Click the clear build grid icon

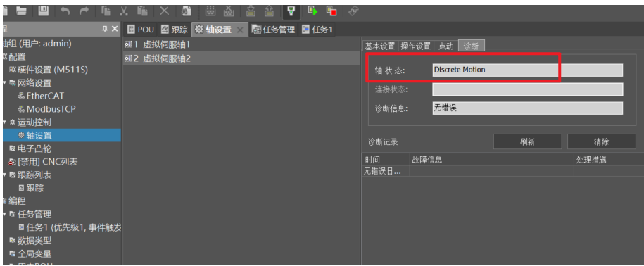point(229,11)
